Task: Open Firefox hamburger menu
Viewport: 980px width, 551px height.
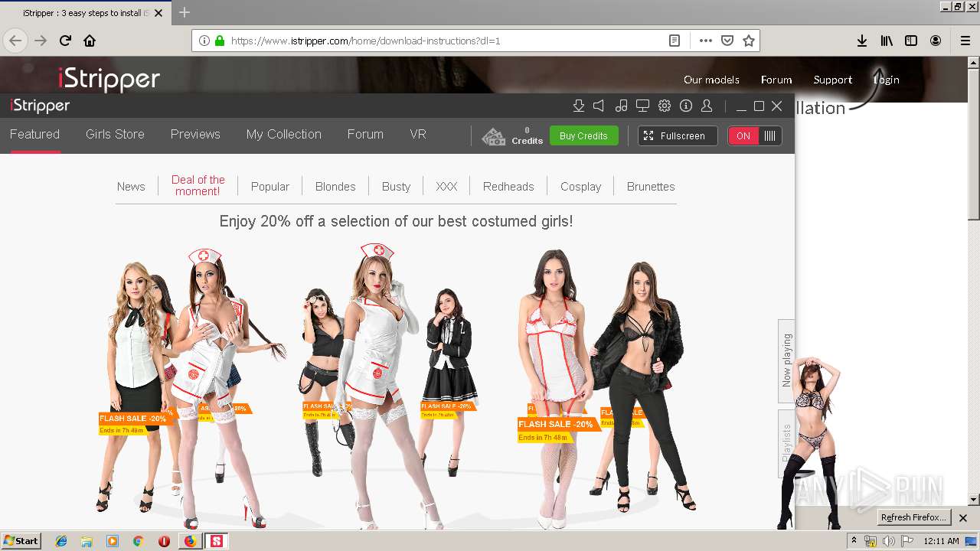Action: [965, 41]
